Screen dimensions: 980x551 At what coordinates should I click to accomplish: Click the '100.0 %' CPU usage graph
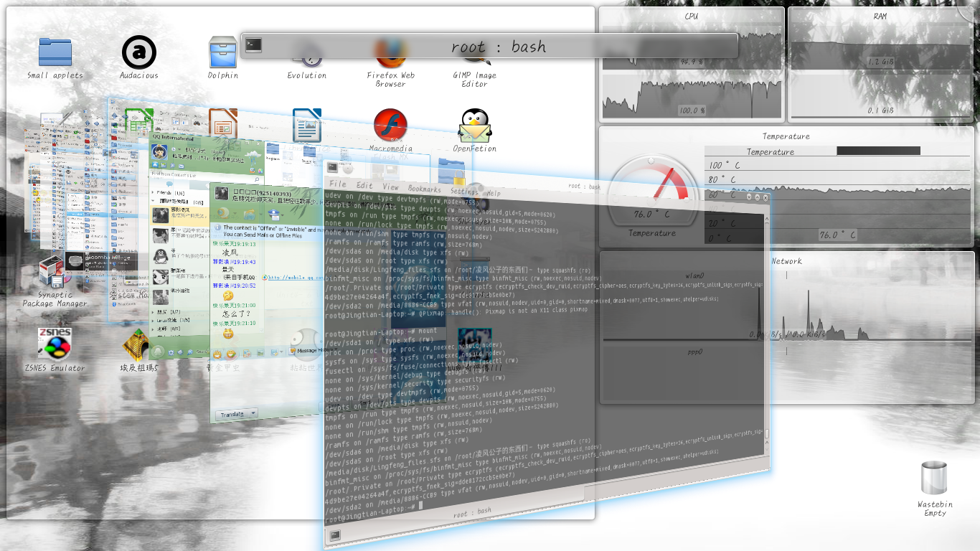coord(692,96)
